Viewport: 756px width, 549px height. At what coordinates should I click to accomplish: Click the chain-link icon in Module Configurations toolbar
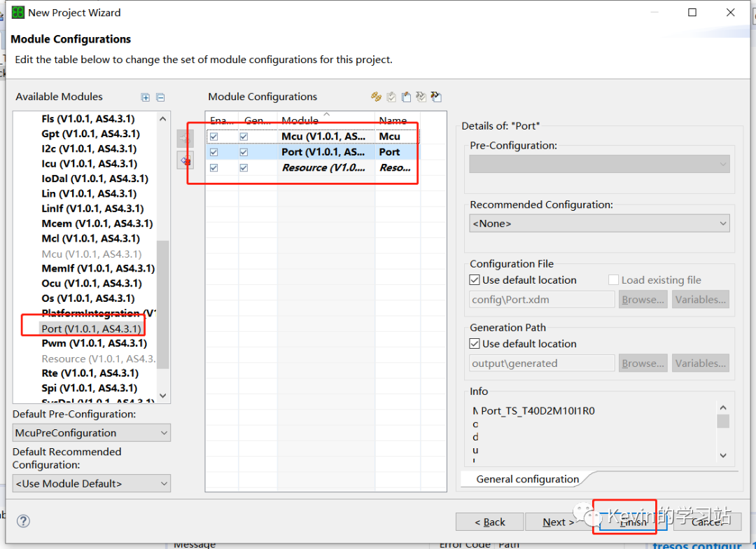click(376, 97)
